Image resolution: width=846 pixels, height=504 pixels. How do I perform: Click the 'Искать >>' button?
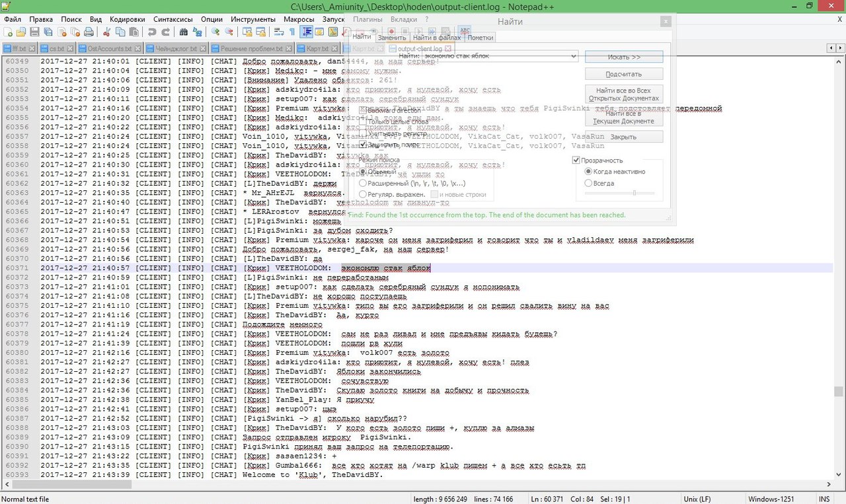point(624,57)
